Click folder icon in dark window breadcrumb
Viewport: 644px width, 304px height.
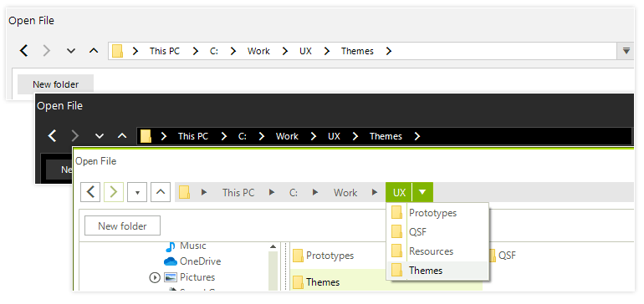click(x=146, y=136)
